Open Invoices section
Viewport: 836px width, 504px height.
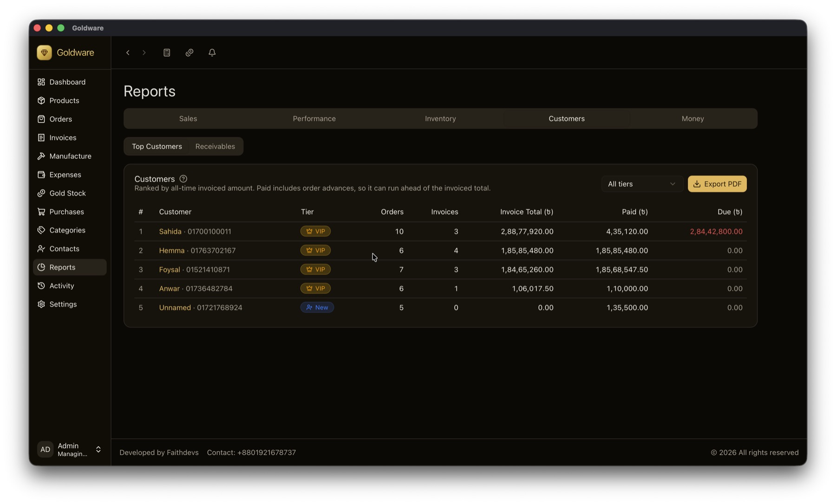tap(70, 137)
